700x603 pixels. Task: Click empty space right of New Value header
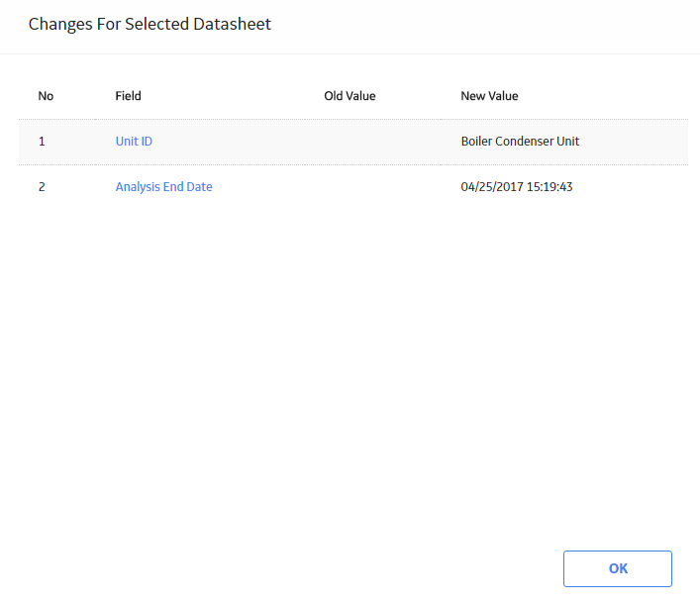tap(603, 96)
